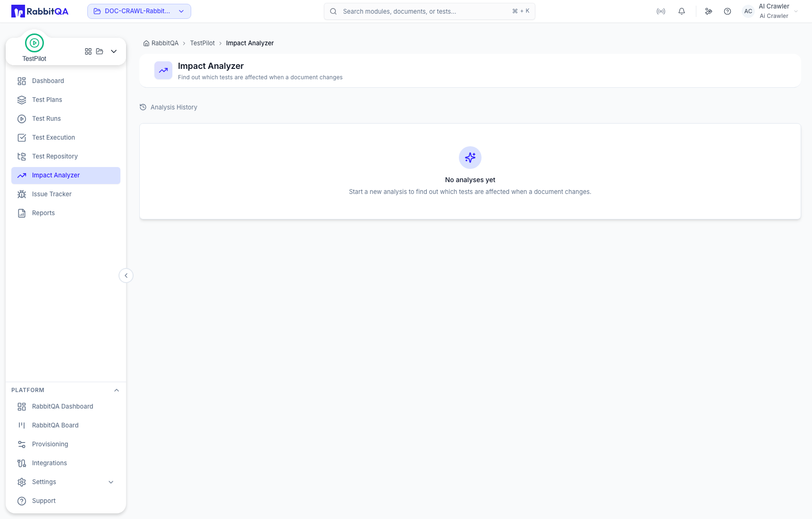
Task: Click the Test Runs play-circle icon
Action: coord(22,119)
